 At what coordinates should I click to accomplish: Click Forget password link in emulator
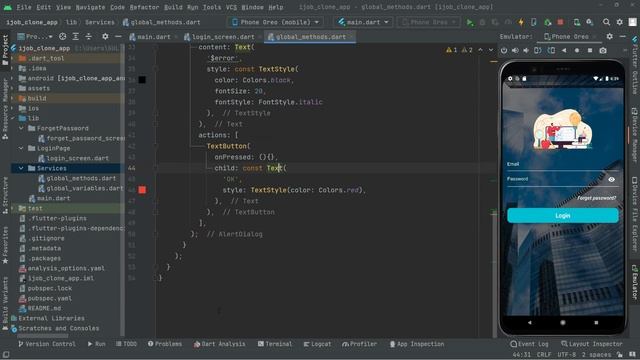(x=596, y=198)
